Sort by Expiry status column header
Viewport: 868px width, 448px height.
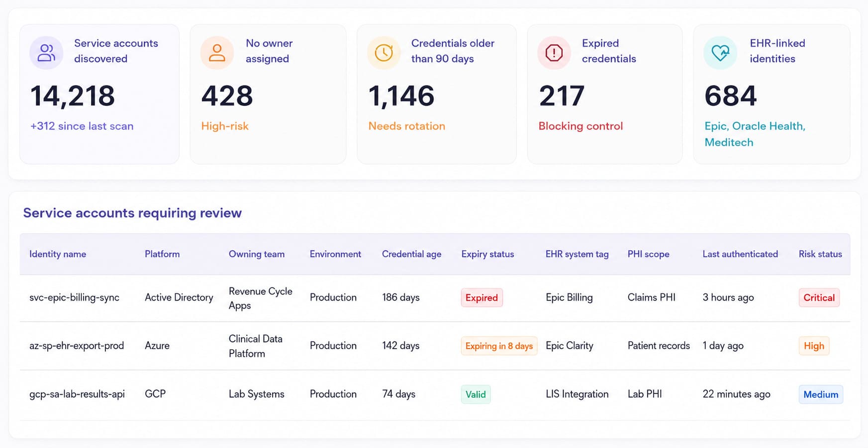pos(487,254)
